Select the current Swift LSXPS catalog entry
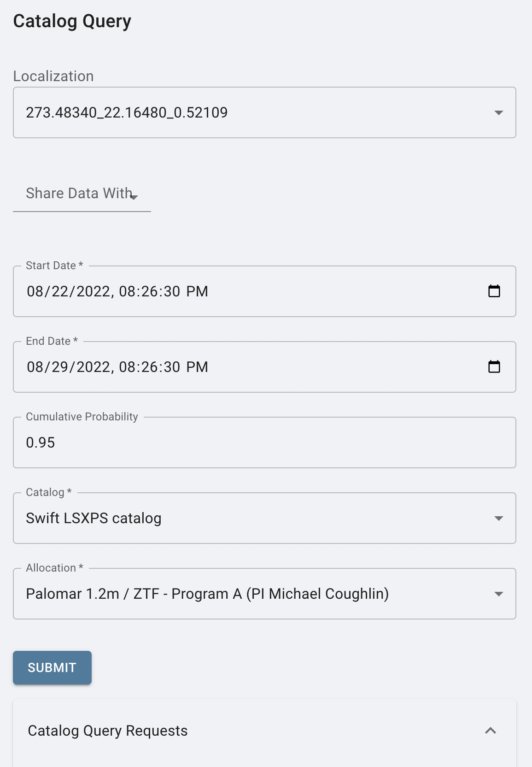This screenshot has width=532, height=767. (94, 518)
